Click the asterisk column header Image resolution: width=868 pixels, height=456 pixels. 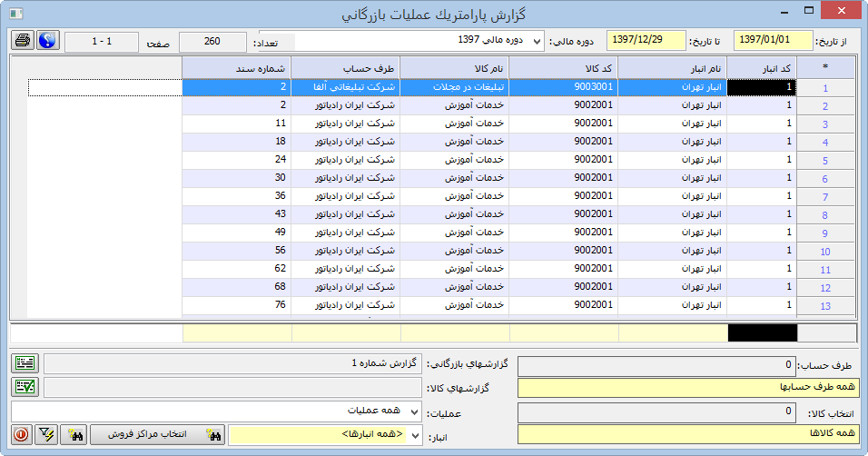coord(825,67)
